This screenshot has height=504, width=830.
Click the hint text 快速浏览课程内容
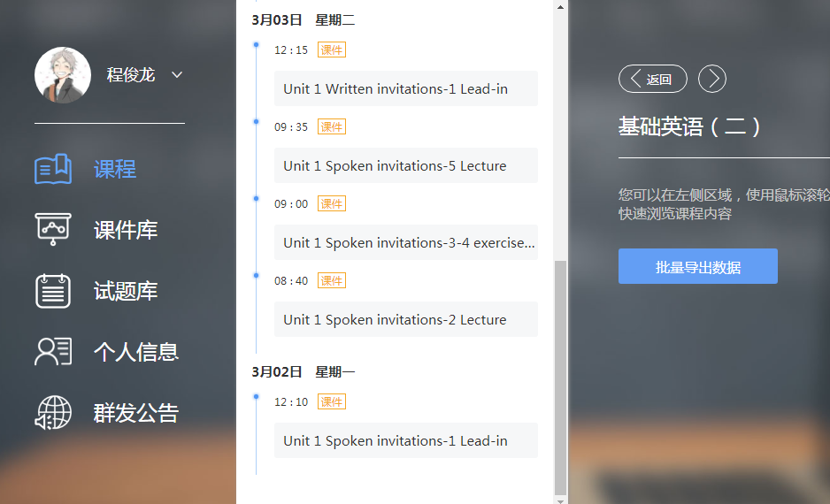[675, 214]
